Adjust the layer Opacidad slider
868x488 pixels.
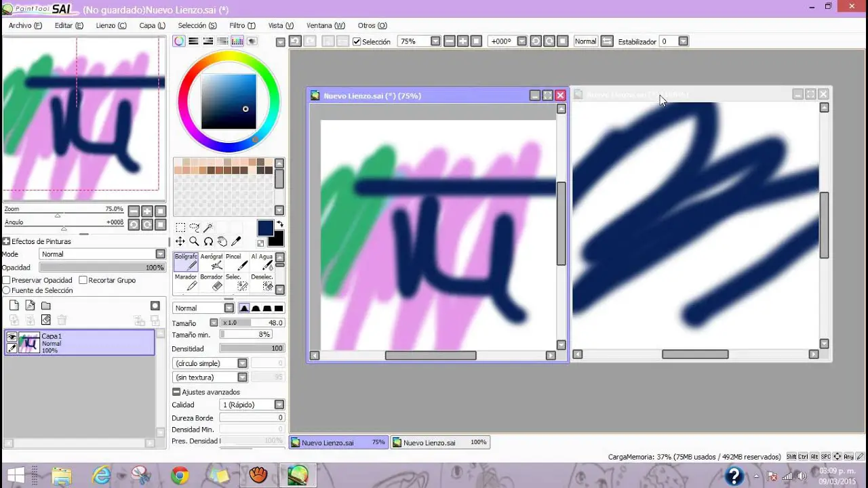pos(102,268)
